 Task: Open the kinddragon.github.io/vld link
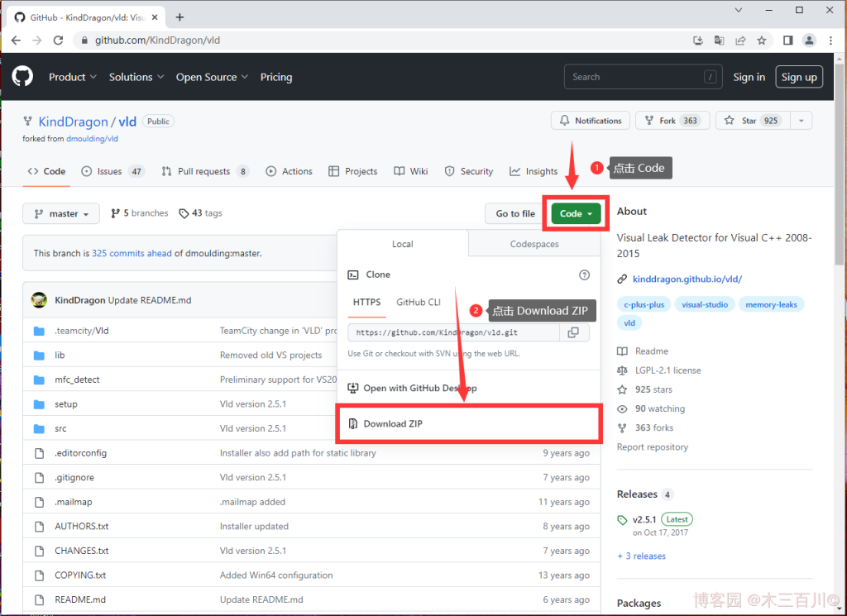[x=687, y=279]
